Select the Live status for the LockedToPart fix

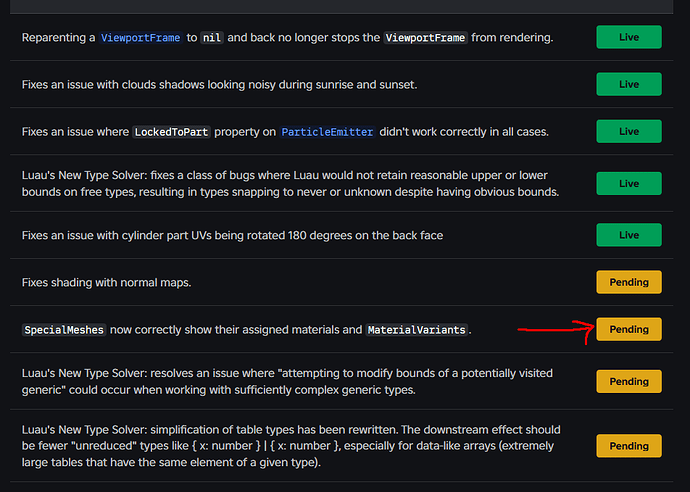pos(628,131)
